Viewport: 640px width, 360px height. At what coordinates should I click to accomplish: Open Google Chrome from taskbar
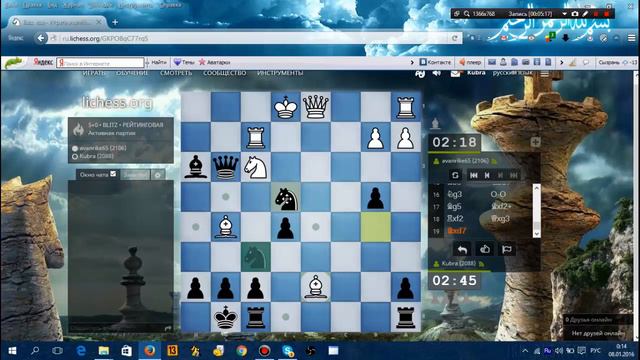click(x=241, y=351)
